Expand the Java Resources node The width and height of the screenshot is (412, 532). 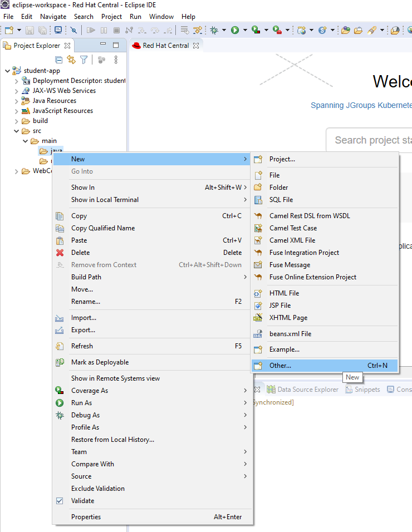coord(16,101)
